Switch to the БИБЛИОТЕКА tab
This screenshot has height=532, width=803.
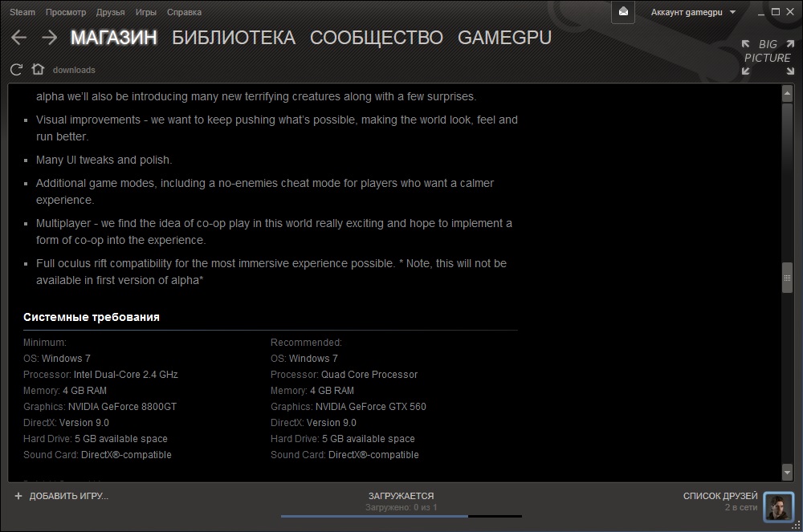[x=234, y=38]
